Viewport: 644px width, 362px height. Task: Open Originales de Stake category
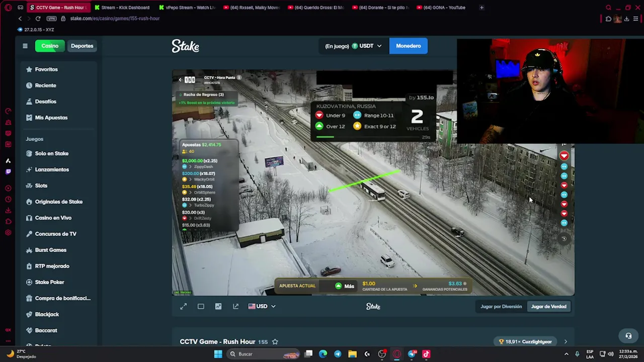(58, 202)
